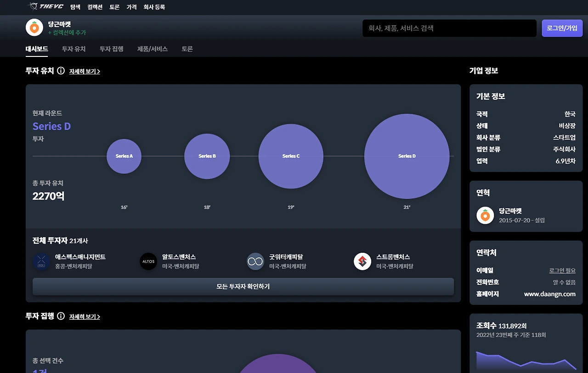Screen dimensions: 588x373
Task: Click 로그인/가입 button
Action: click(562, 28)
